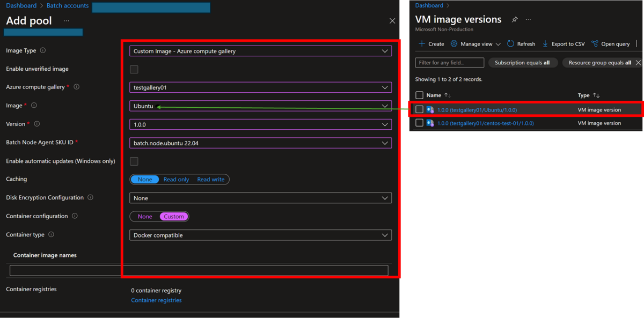Focus the Filter for any field box
644x318 pixels.
pos(450,63)
